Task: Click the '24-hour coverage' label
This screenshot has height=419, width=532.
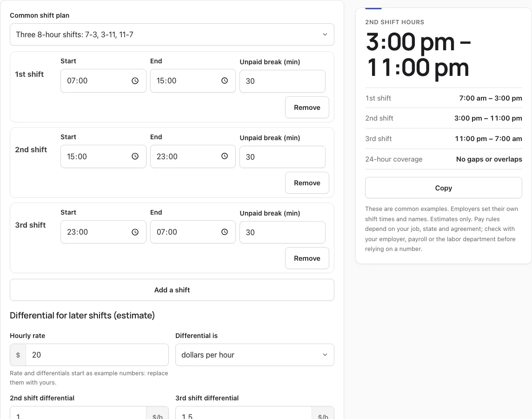Action: click(x=394, y=159)
